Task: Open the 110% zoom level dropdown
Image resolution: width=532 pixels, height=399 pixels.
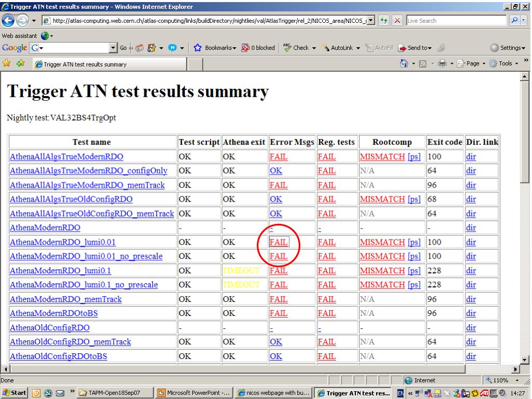Action: click(517, 380)
